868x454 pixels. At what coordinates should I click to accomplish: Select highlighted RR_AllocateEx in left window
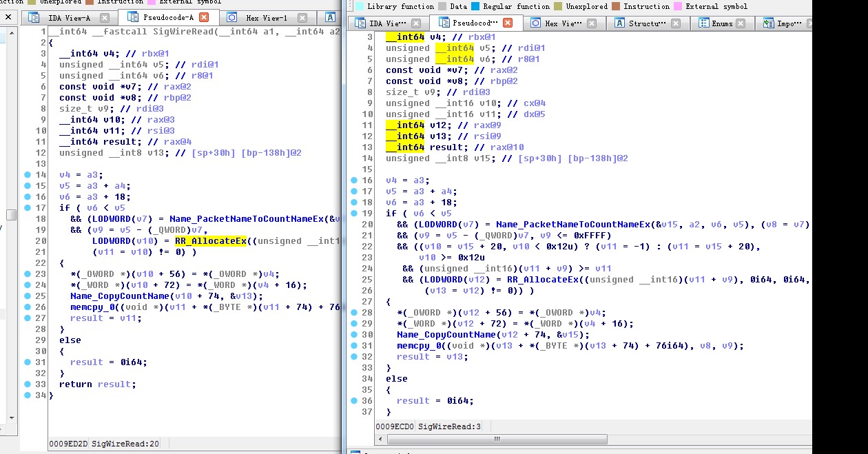tap(210, 241)
